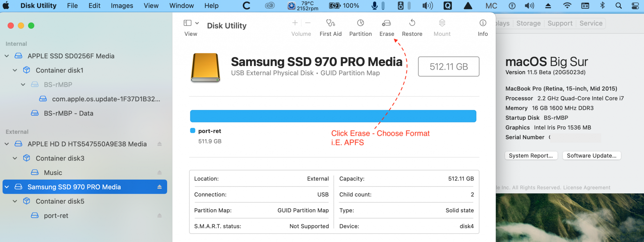644x242 pixels.
Task: Click the blue port-ret usage bar
Action: pos(333,116)
